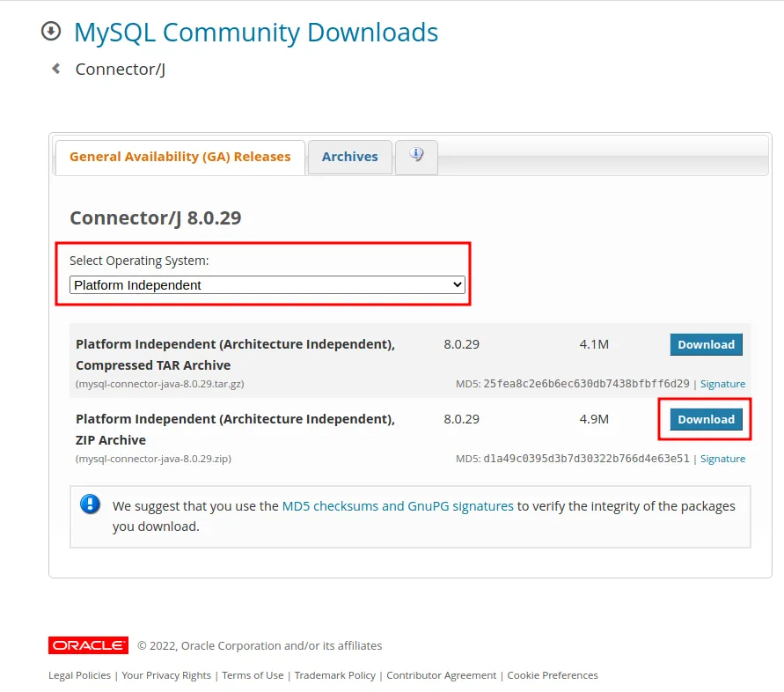Download the ZIP Archive
Screen dimensions: 784x692
[706, 419]
